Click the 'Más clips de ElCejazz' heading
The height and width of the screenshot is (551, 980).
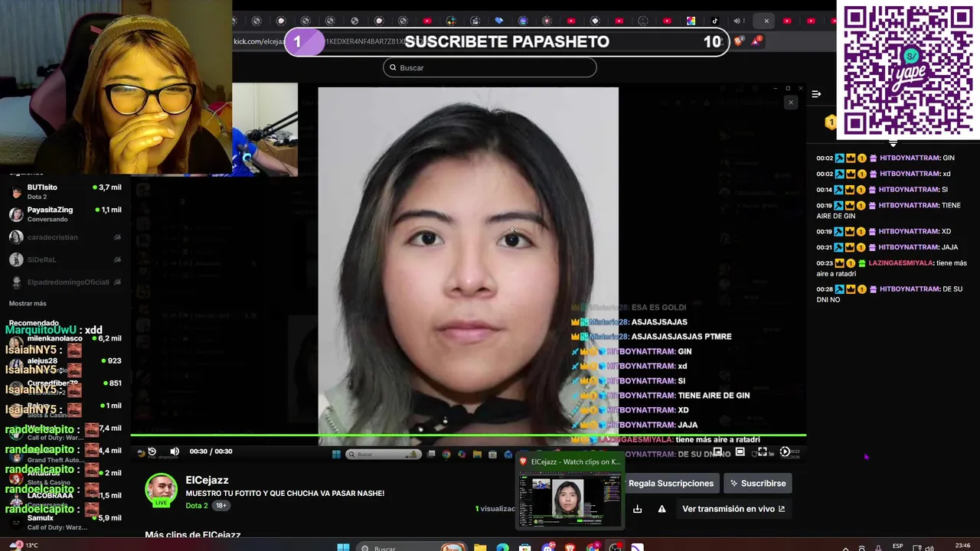pyautogui.click(x=193, y=535)
